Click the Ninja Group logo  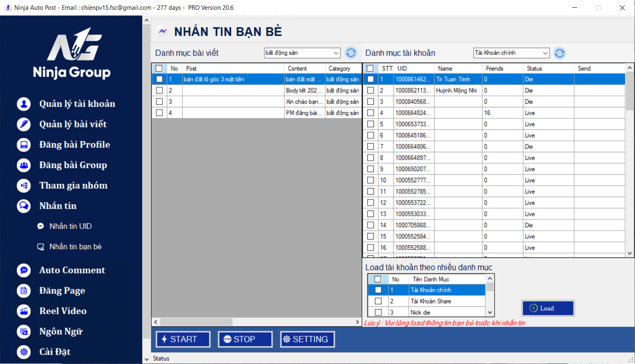point(72,53)
